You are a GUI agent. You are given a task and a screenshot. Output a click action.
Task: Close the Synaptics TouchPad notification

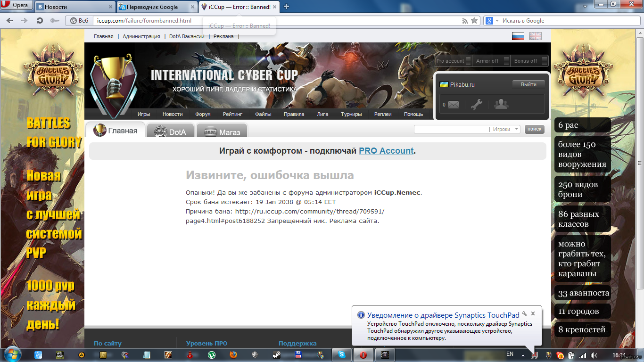click(x=533, y=313)
